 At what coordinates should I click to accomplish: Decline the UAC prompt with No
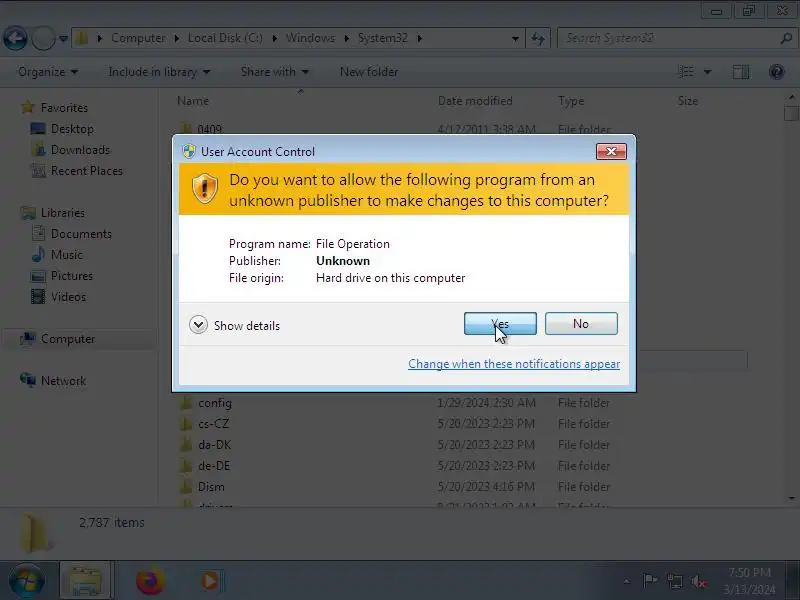[x=581, y=323]
